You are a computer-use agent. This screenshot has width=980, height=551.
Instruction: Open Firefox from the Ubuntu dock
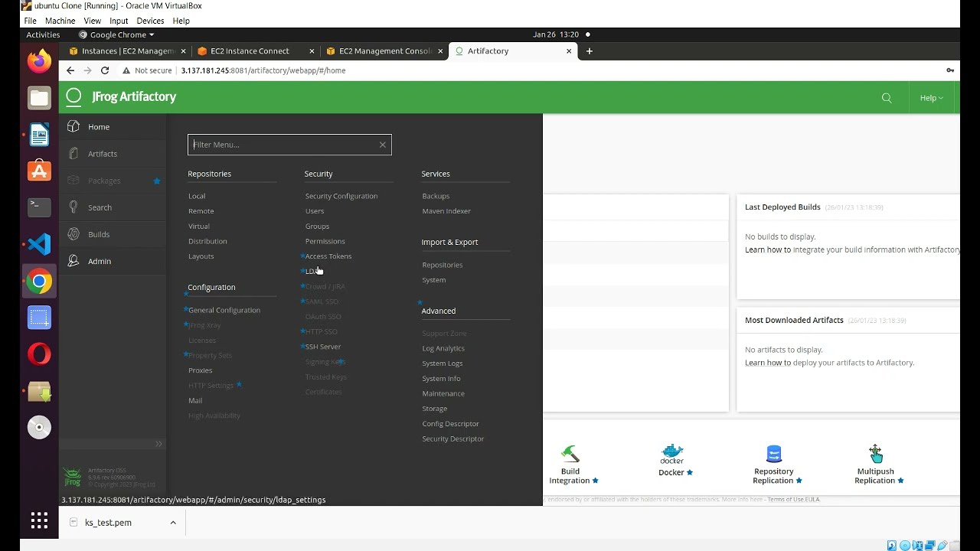[39, 60]
